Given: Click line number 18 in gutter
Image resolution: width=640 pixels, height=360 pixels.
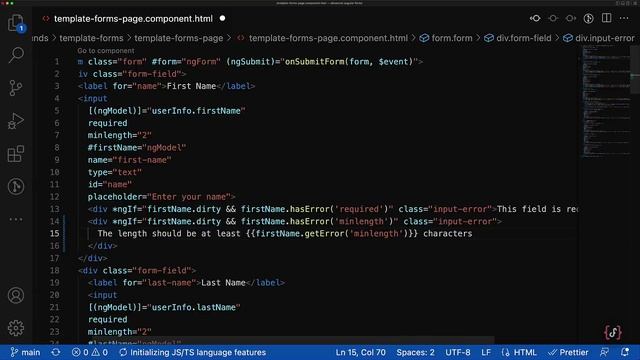Looking at the screenshot, I should tap(54, 270).
